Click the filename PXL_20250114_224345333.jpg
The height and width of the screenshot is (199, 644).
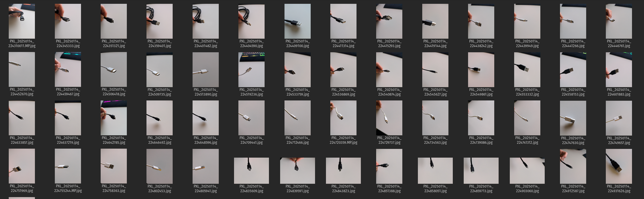tap(68, 44)
